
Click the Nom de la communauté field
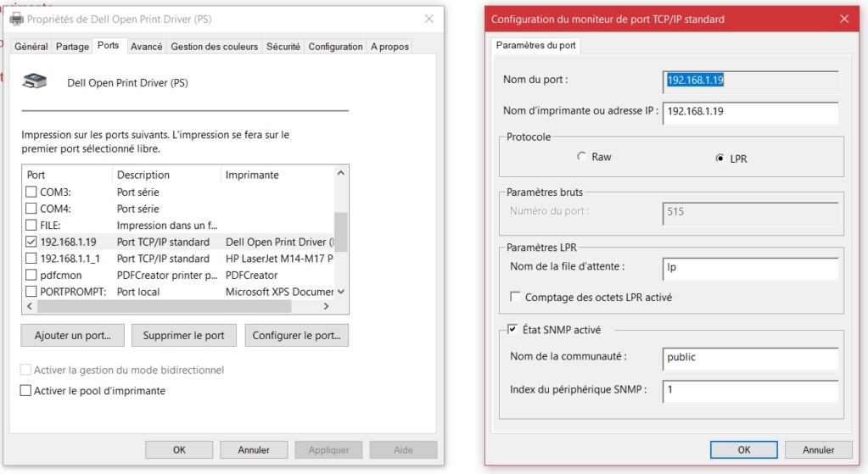click(751, 358)
